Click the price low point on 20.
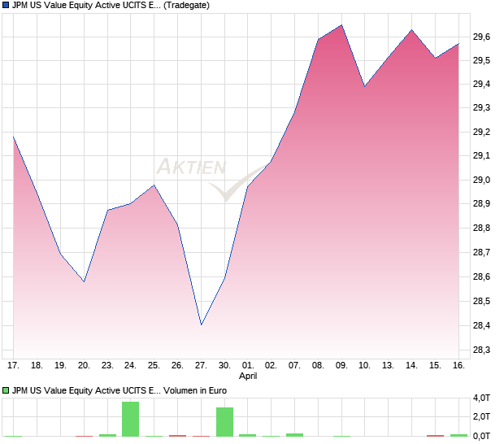The height and width of the screenshot is (444, 504). [x=84, y=281]
